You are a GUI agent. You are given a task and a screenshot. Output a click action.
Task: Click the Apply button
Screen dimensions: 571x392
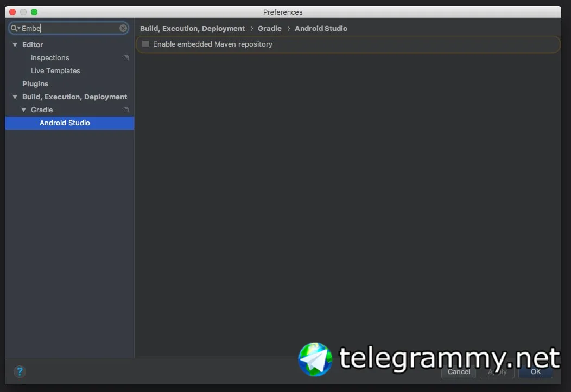497,371
